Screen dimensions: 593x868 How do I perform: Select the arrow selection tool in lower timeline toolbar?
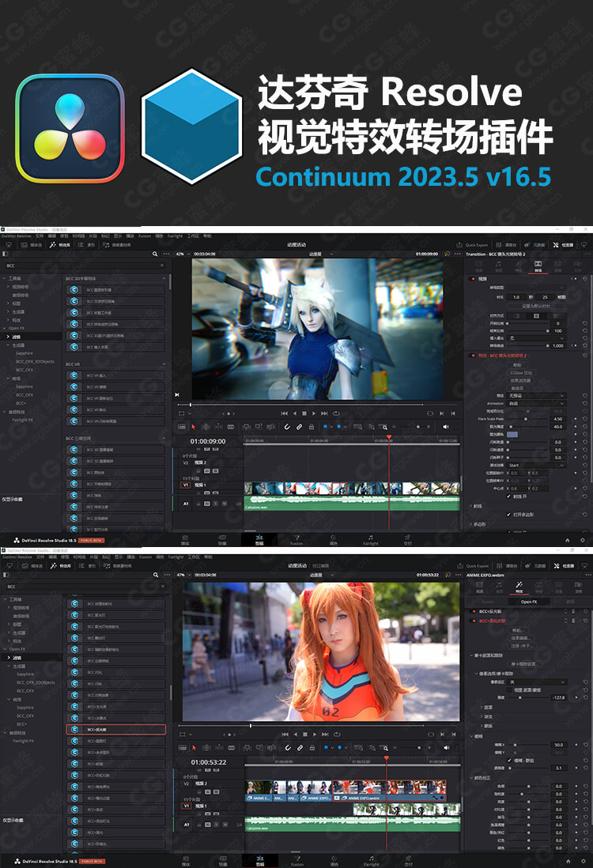coord(194,748)
